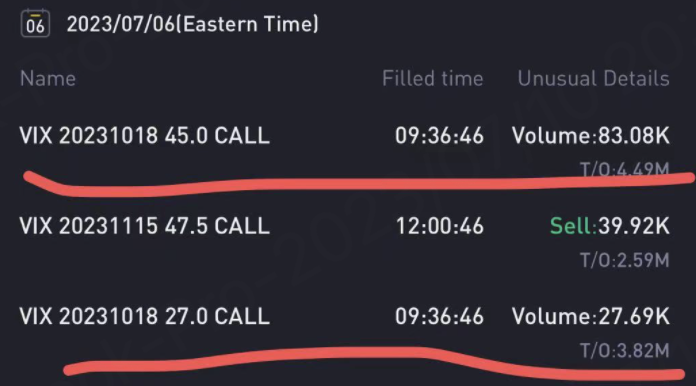
Task: Select the 2023/07/06 Eastern Time date label
Action: (x=193, y=24)
